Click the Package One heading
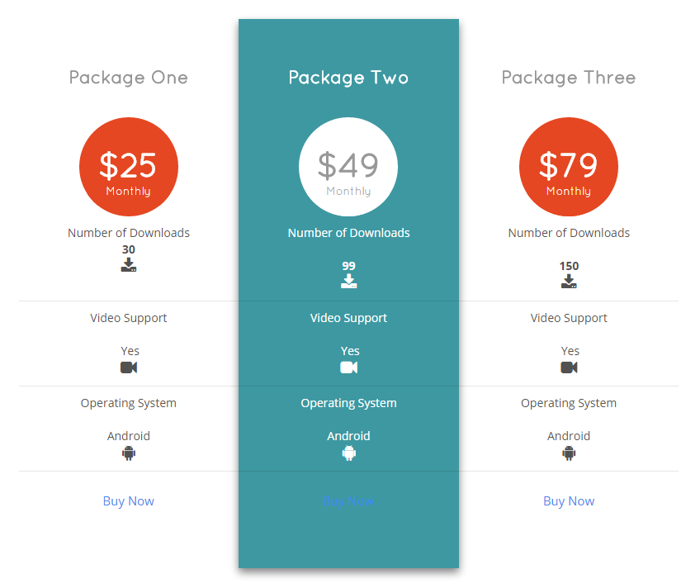This screenshot has width=700, height=588. [129, 78]
